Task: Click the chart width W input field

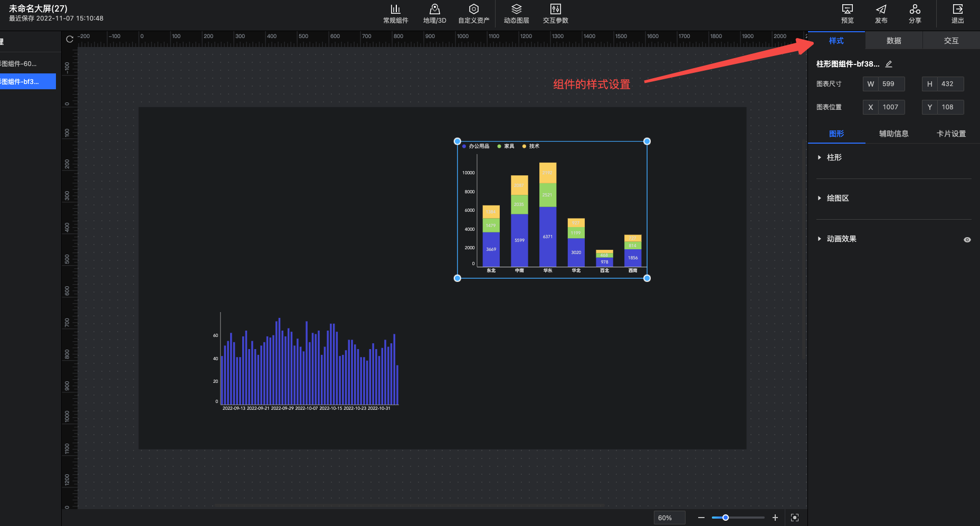Action: [x=891, y=84]
